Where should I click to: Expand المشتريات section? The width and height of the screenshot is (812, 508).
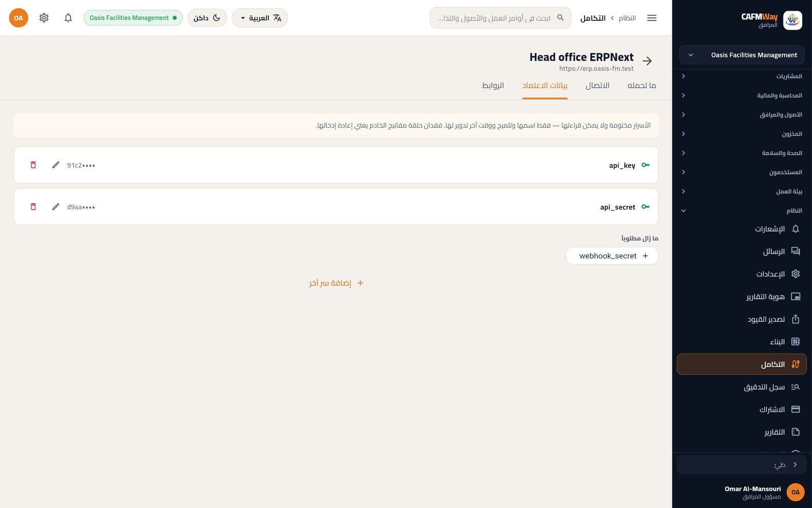[742, 76]
